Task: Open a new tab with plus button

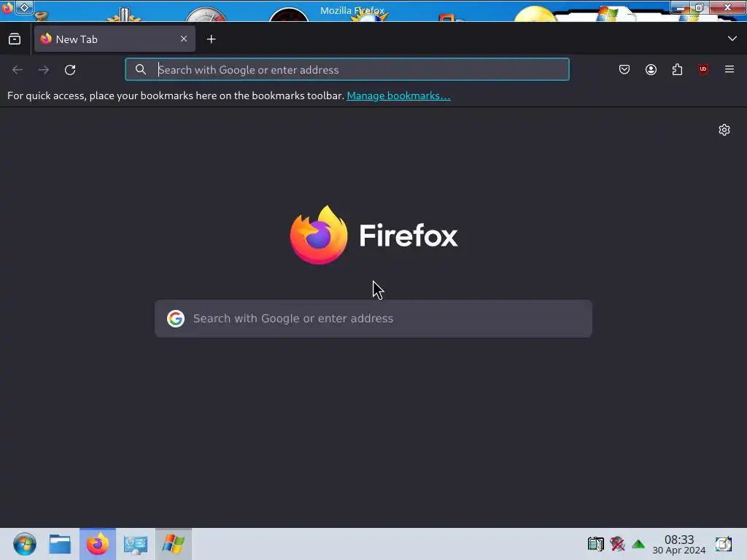Action: click(x=211, y=39)
